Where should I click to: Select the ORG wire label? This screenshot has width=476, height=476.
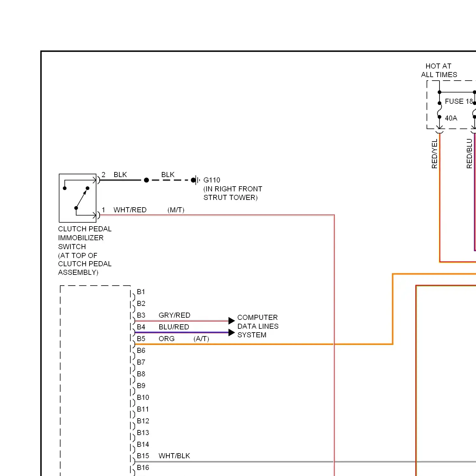click(x=167, y=339)
